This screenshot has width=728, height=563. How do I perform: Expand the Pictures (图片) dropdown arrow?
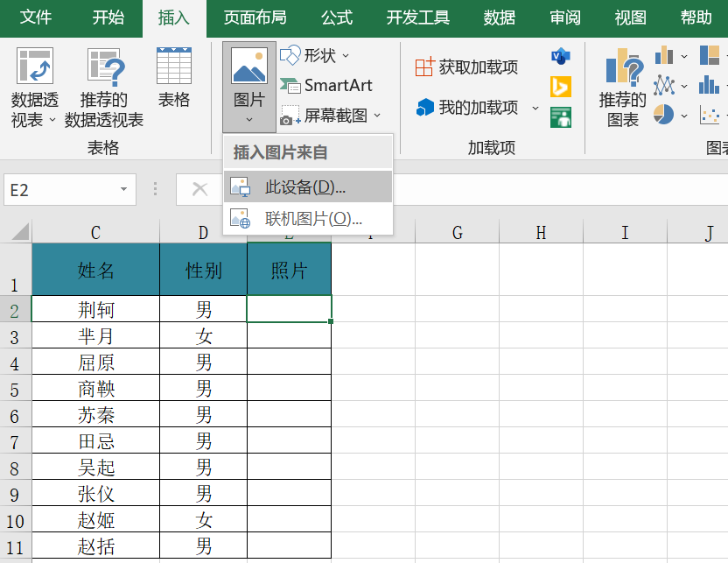[x=249, y=120]
